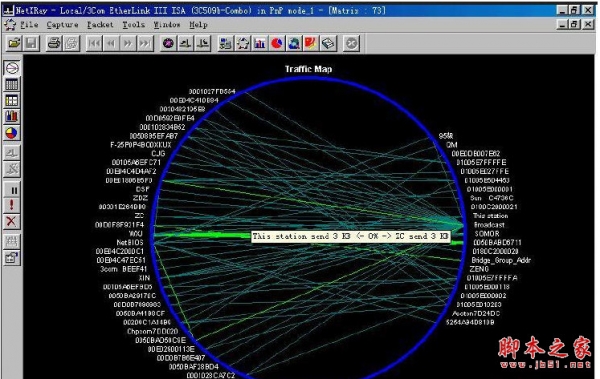Click the application icon left of File menu
Image resolution: width=600 pixels, height=379 pixels.
(10, 25)
